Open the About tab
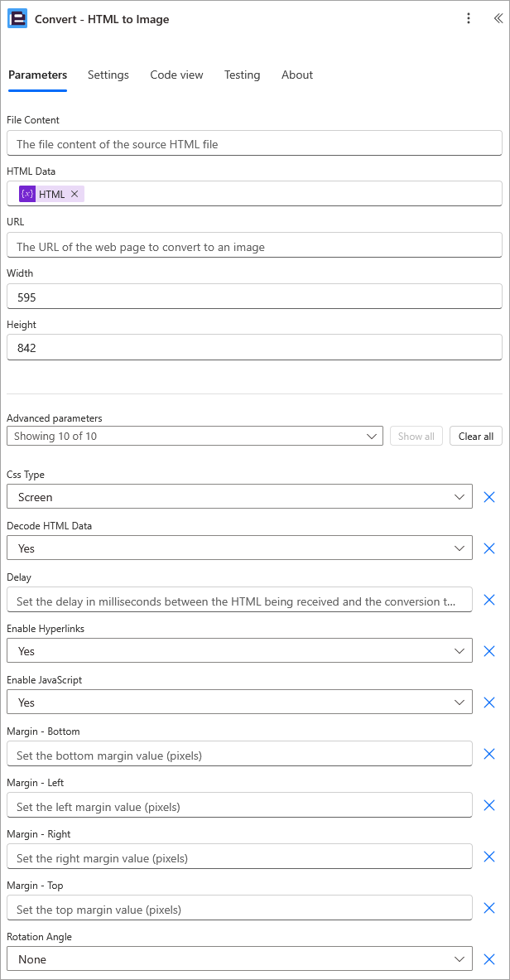The height and width of the screenshot is (980, 510). tap(297, 75)
